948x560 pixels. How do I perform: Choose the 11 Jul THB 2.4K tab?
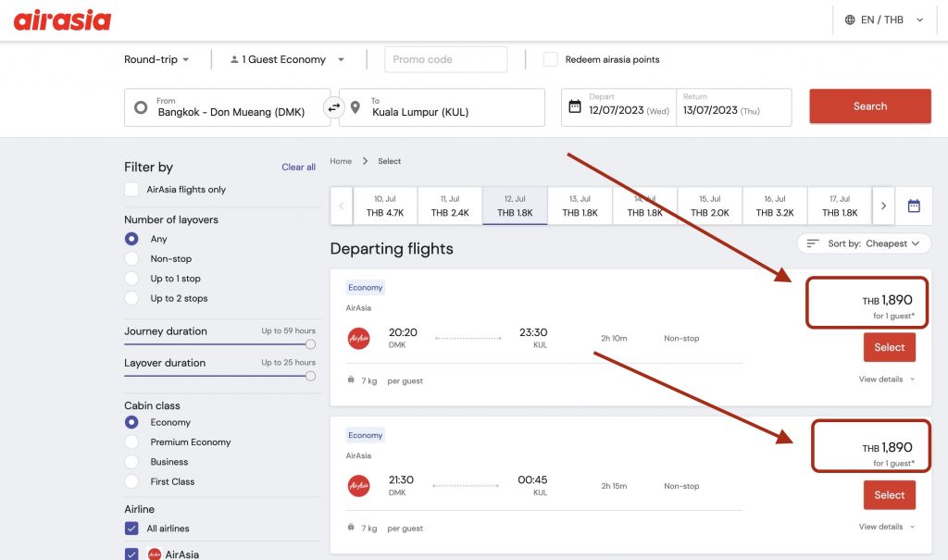pos(450,206)
